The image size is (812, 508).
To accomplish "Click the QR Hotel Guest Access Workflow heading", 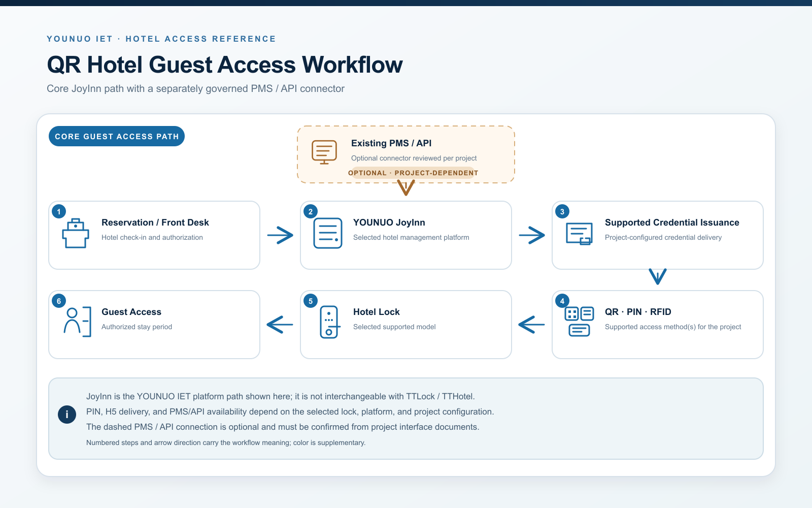I will tap(225, 65).
